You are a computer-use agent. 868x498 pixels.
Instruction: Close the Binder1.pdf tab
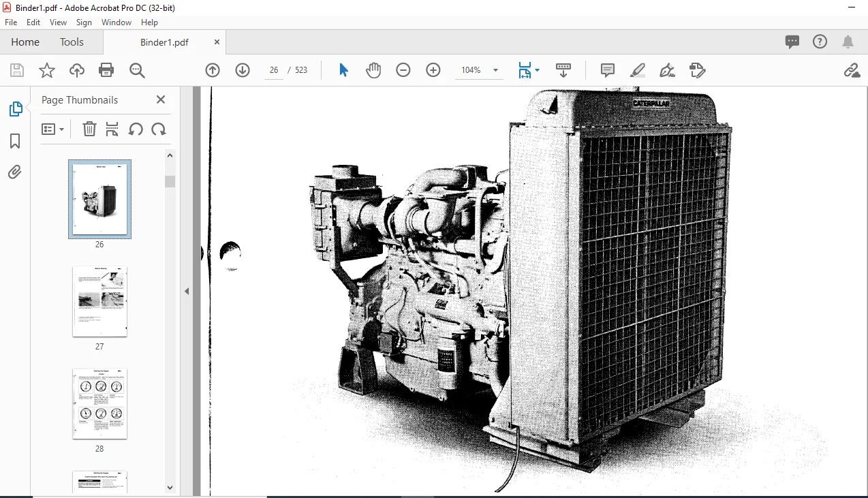pyautogui.click(x=217, y=42)
